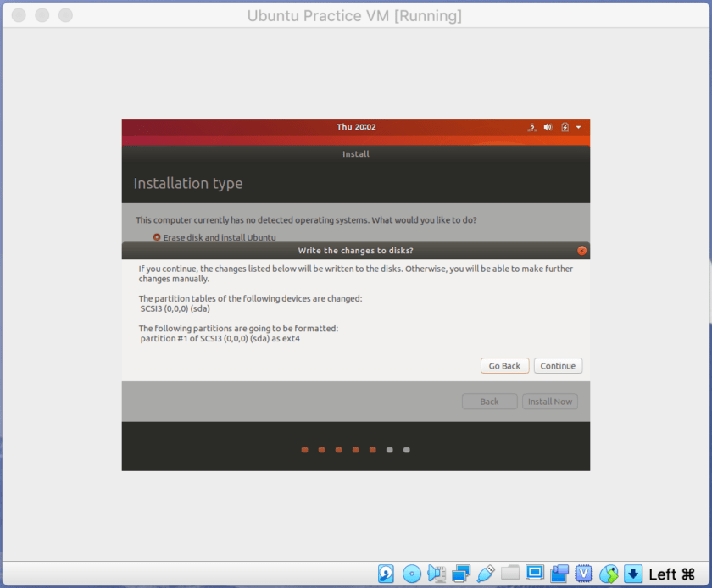Click the 'Install' window title text
The image size is (712, 588).
coord(356,154)
